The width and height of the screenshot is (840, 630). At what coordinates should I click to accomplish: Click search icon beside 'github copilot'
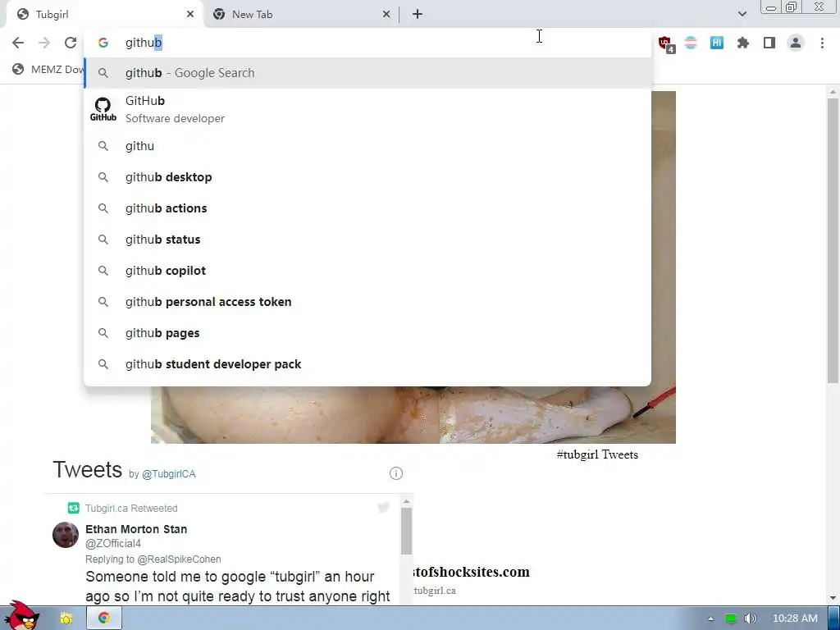click(x=103, y=271)
